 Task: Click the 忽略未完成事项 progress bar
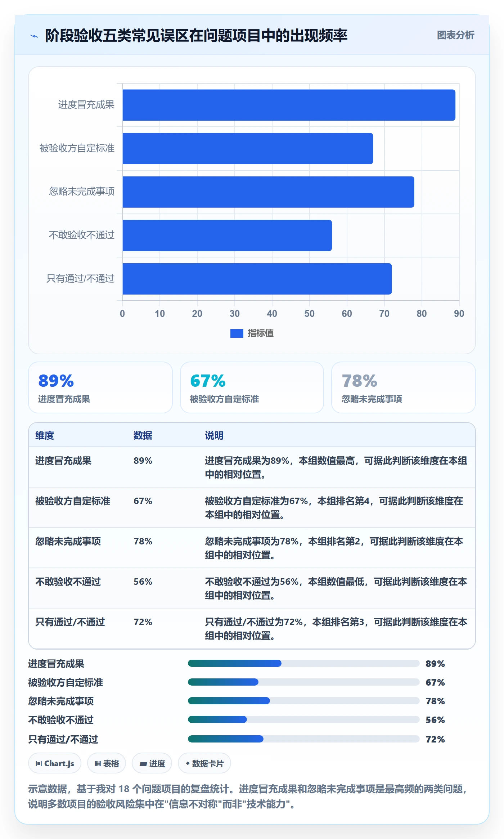point(304,701)
